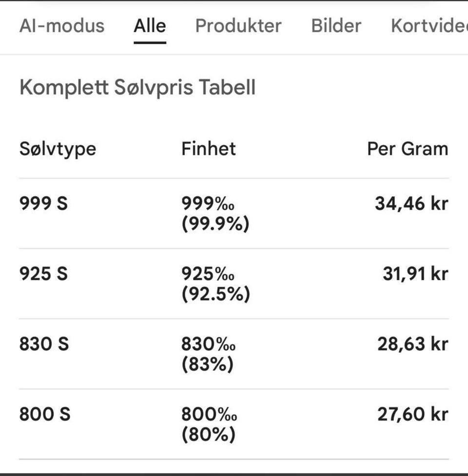Go to the Kortvideo tab
Image resolution: width=468 pixels, height=476 pixels.
click(429, 26)
